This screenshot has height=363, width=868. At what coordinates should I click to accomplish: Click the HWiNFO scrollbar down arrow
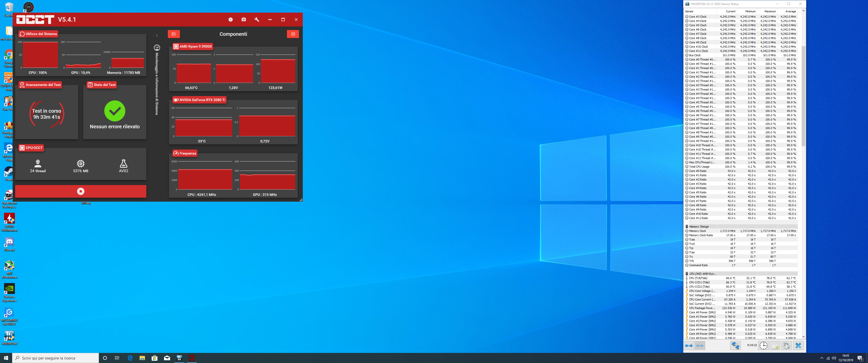point(803,336)
